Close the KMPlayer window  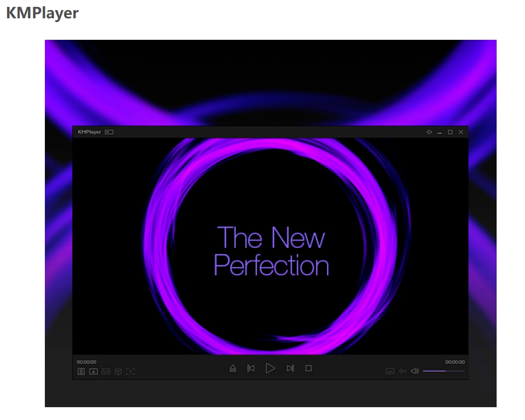pos(461,132)
